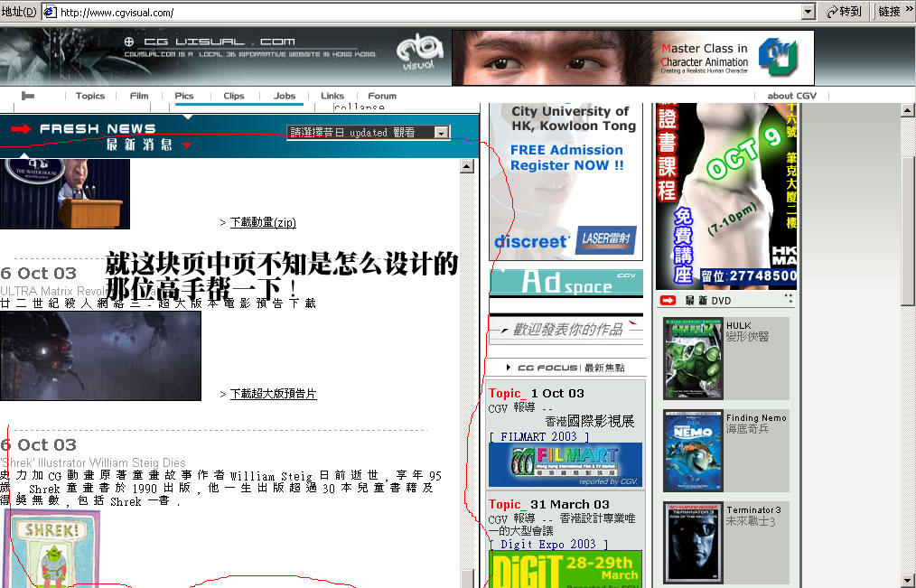Open the Clips section
The height and width of the screenshot is (588, 916).
coord(234,96)
